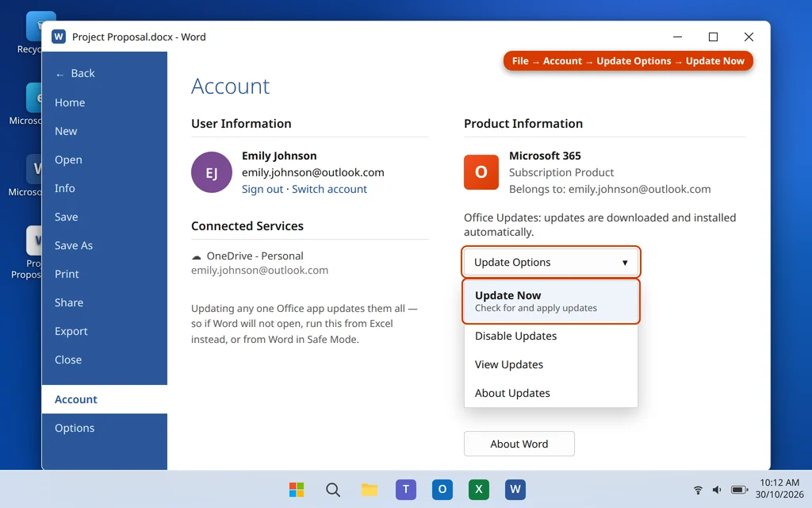The width and height of the screenshot is (812, 508).
Task: Choose Update Now from the list
Action: coord(551,301)
